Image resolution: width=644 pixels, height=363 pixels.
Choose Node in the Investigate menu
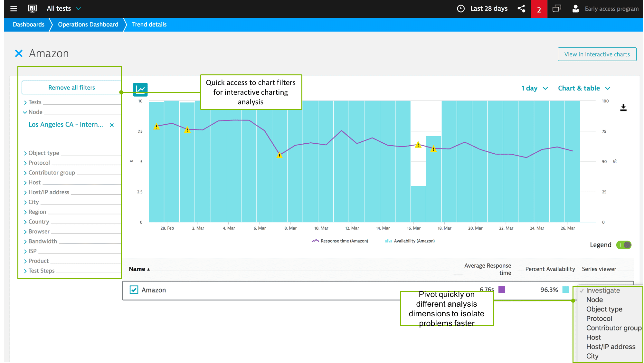coord(594,300)
